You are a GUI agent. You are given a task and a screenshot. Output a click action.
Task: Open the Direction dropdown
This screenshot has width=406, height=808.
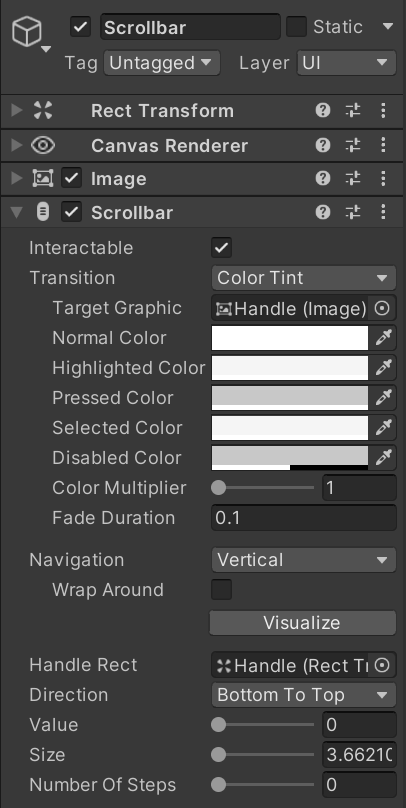[x=303, y=695]
